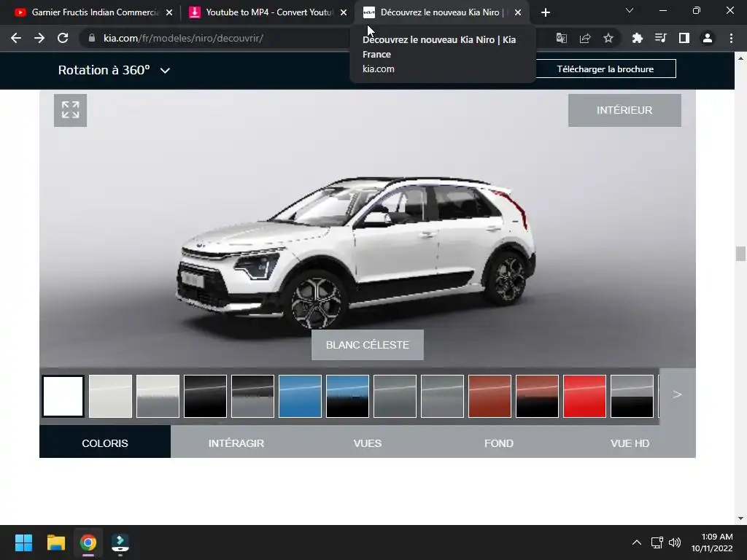This screenshot has width=747, height=560.
Task: Close the Youtube to MP4 tab
Action: 344,12
